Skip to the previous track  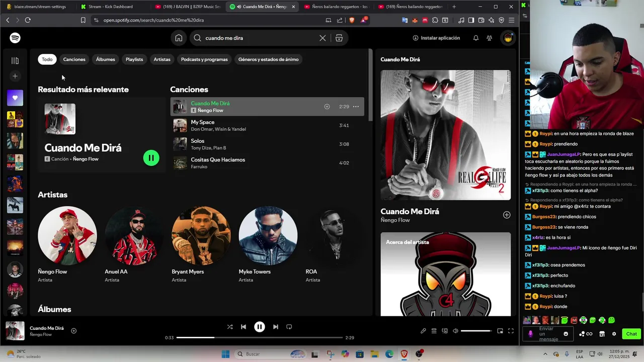[244, 327]
